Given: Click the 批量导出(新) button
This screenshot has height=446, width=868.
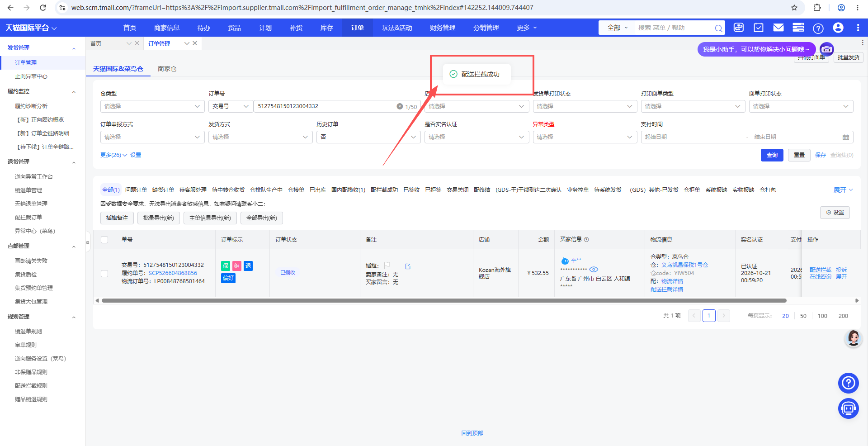Looking at the screenshot, I should (159, 218).
